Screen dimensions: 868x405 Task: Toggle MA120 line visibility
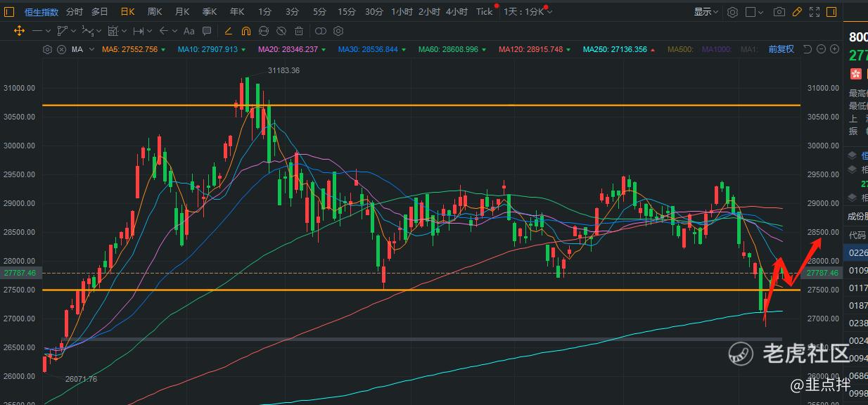[535, 49]
